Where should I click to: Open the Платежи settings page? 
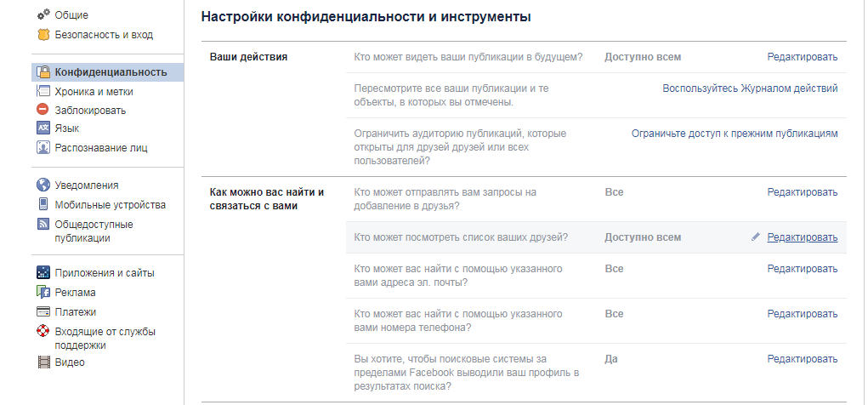coord(75,311)
